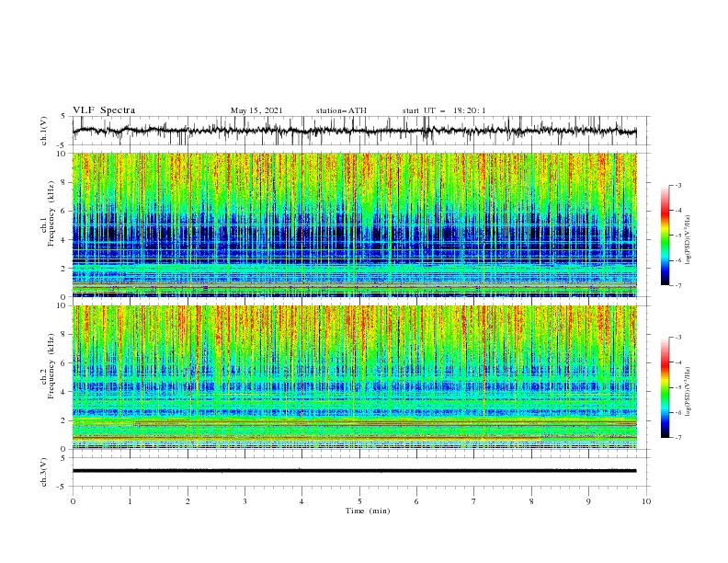Click inside the ch.1 spectrogram panel
This screenshot has width=728, height=563.
coord(354,224)
